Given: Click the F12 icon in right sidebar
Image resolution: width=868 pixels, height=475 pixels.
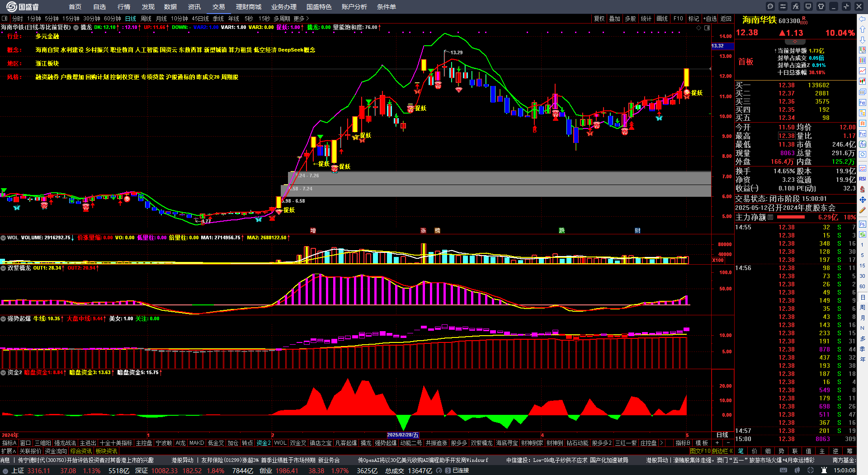Looking at the screenshot, I should [863, 134].
